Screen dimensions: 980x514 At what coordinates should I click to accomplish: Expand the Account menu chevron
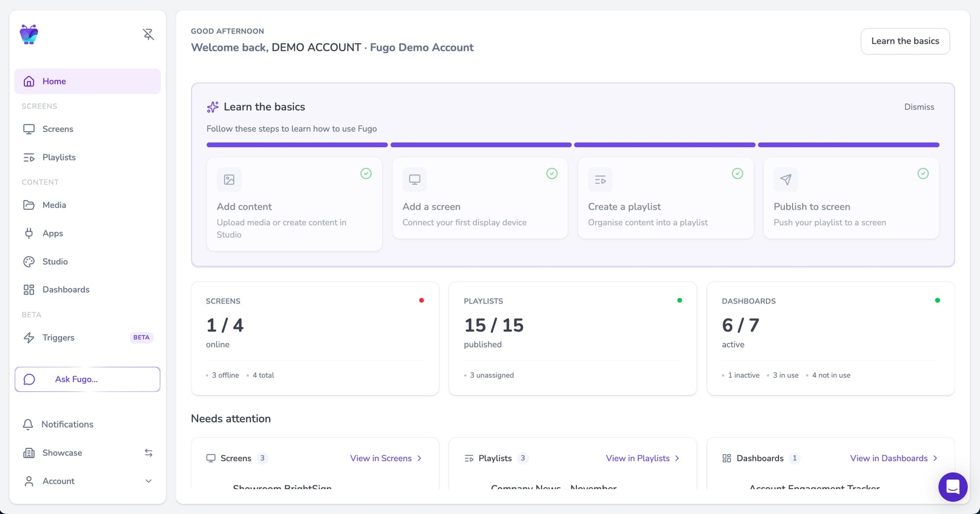click(x=148, y=481)
